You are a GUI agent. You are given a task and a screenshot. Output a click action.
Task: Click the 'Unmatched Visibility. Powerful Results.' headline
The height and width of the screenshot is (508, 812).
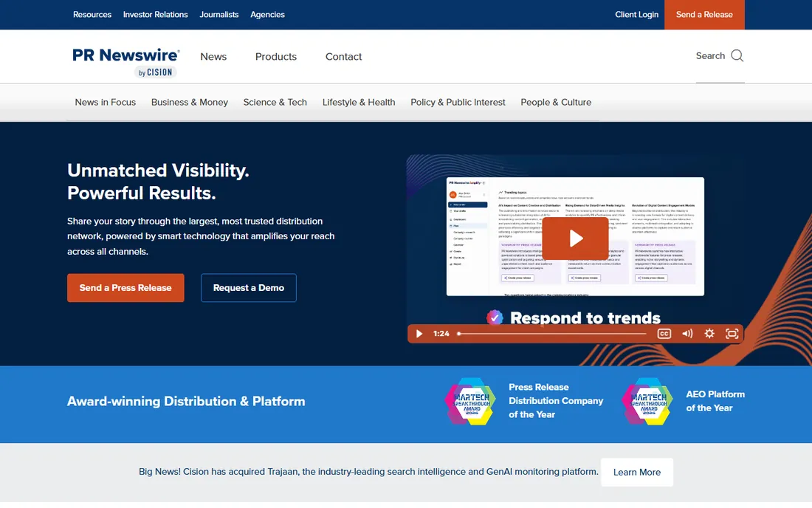[x=158, y=182]
